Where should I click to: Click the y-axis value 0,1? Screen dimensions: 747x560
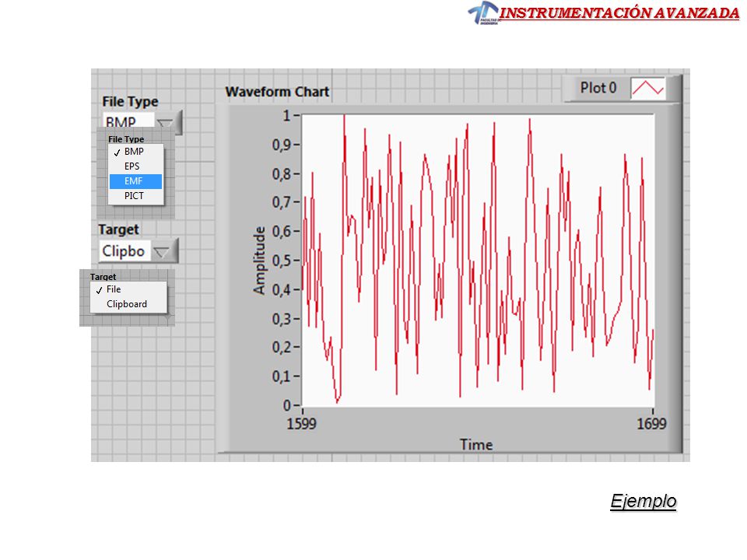(281, 376)
